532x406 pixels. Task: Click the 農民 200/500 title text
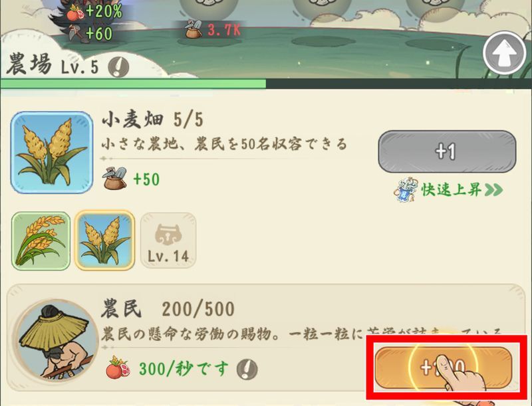[x=168, y=309]
